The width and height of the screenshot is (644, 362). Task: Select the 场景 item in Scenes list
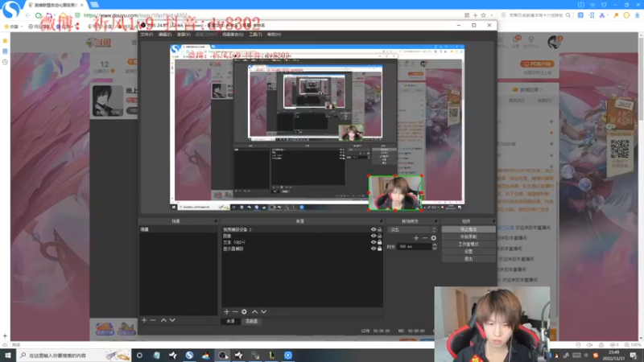(178, 229)
